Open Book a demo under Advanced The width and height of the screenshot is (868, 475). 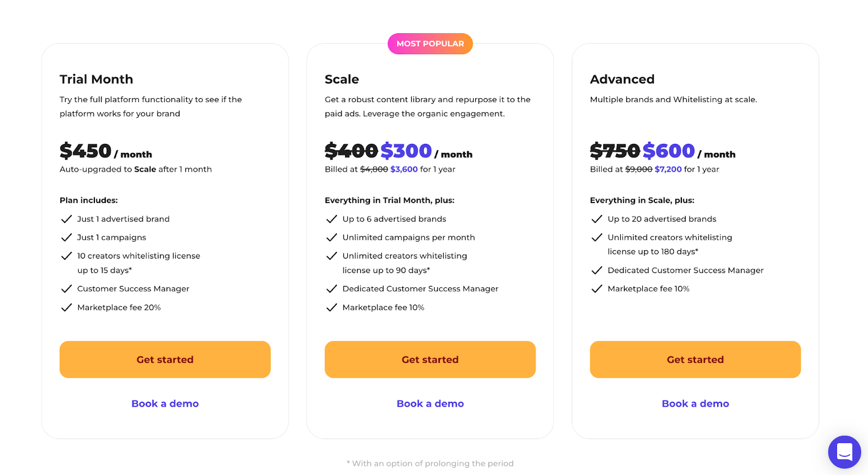point(695,403)
